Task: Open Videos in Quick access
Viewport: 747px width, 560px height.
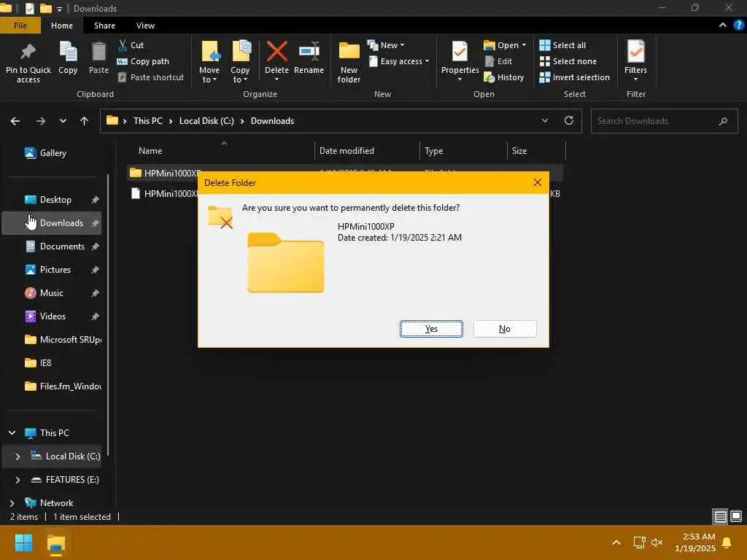Action: (53, 316)
